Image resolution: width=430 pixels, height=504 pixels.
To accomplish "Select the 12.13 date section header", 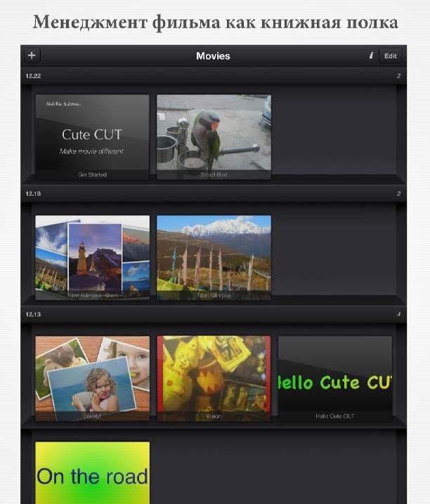I will click(214, 314).
